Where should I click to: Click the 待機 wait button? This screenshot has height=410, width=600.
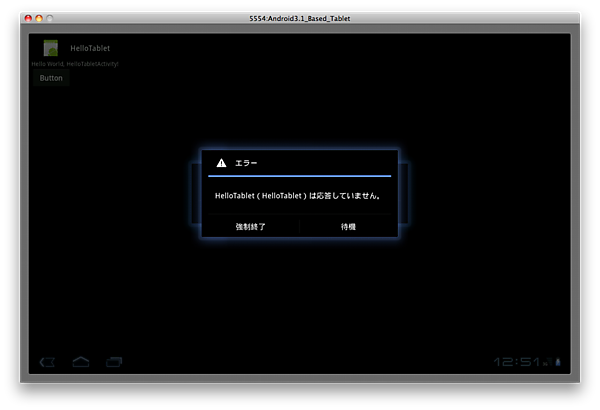click(348, 227)
